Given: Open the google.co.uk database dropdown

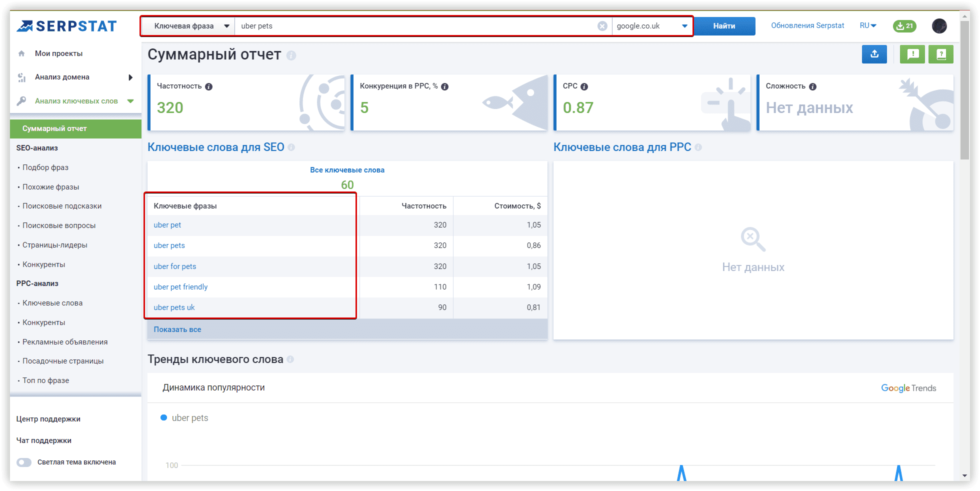Looking at the screenshot, I should click(652, 26).
